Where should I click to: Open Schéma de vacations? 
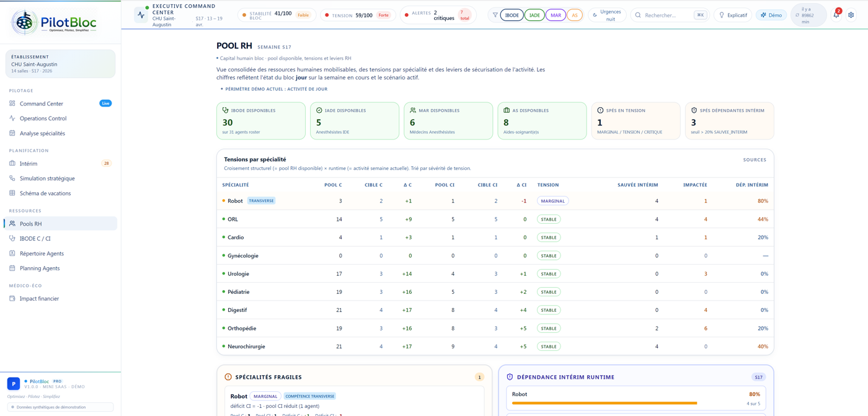[x=60, y=193]
